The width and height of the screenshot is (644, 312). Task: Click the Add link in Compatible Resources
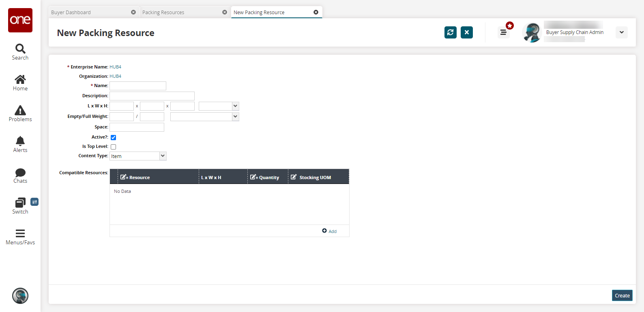point(333,231)
